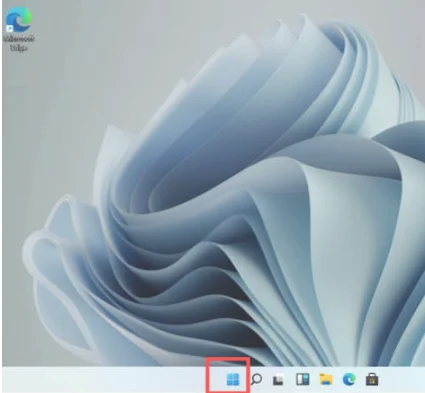Launch File Explorer from the taskbar
Image resolution: width=425 pixels, height=393 pixels.
point(326,379)
